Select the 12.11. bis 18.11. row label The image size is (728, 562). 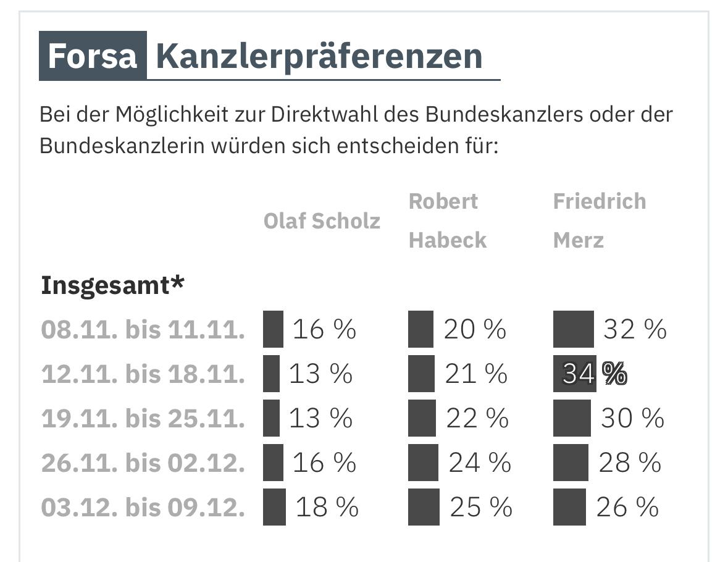point(143,374)
